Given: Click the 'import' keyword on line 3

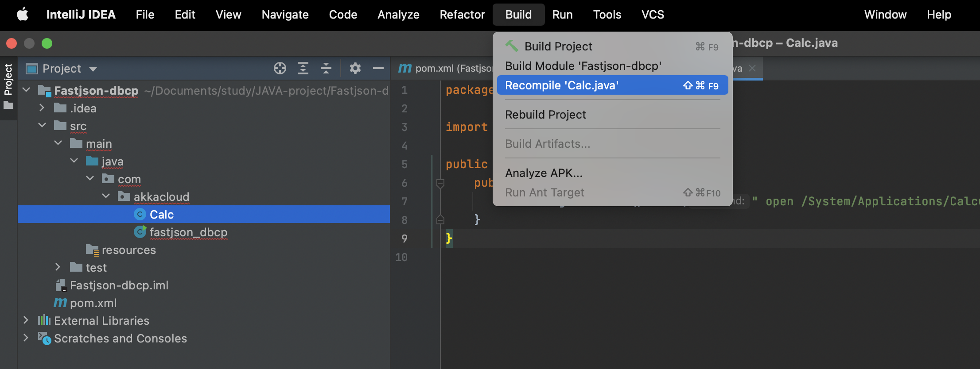Looking at the screenshot, I should (x=467, y=127).
